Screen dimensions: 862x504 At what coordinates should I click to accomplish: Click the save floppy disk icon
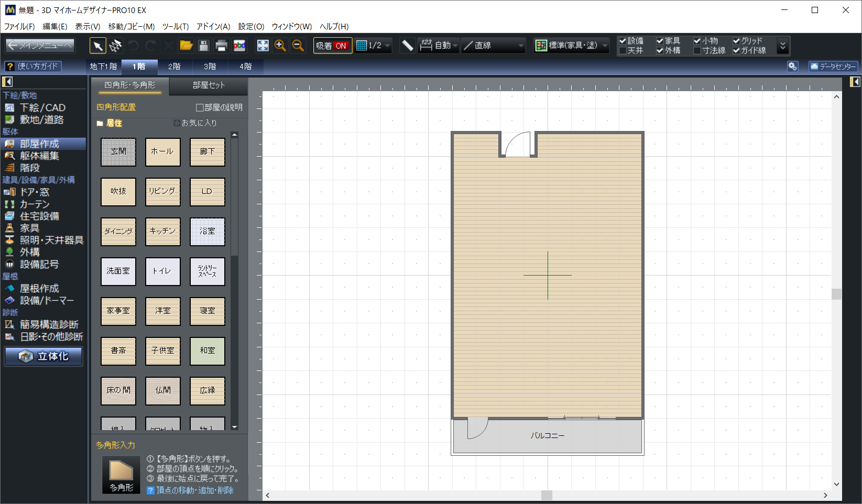click(204, 46)
